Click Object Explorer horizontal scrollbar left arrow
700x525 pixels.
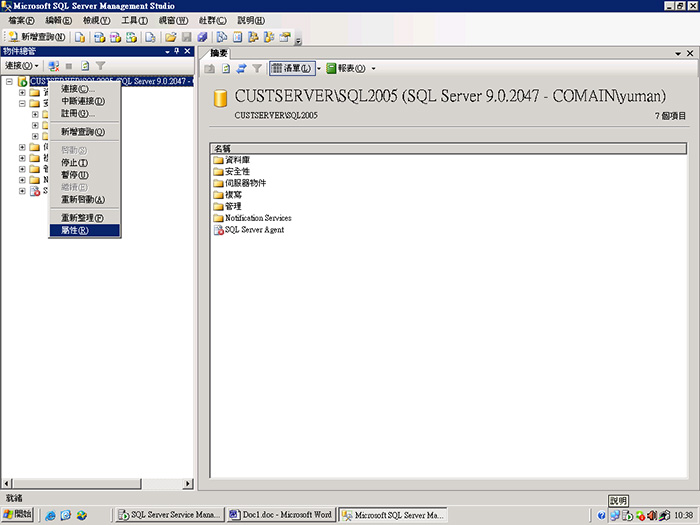6,483
